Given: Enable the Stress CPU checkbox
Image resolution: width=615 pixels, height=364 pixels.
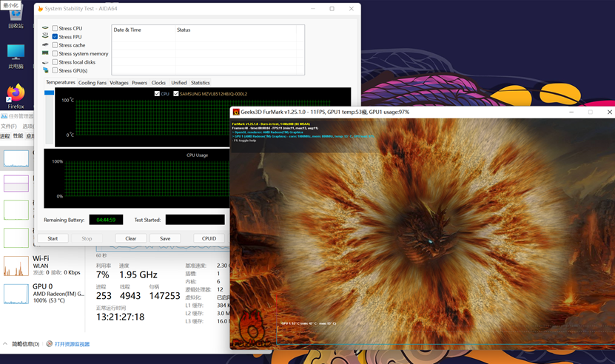Looking at the screenshot, I should [x=55, y=28].
